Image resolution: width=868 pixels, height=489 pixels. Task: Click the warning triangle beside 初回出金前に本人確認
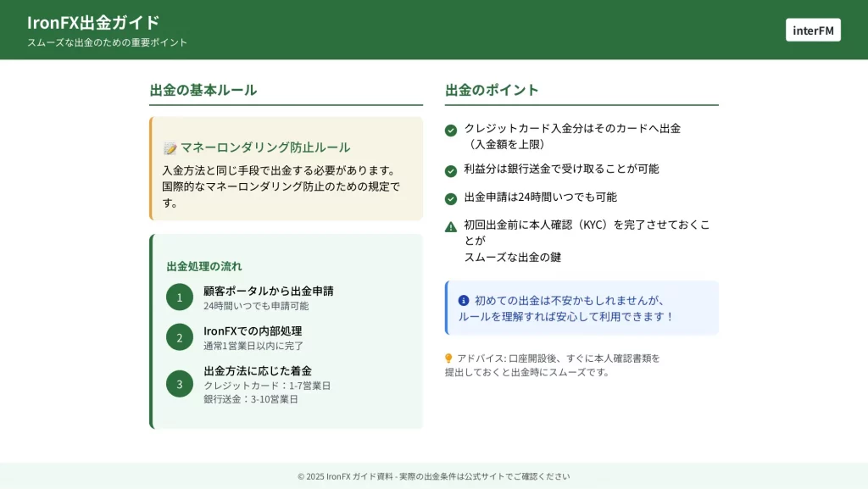click(451, 226)
